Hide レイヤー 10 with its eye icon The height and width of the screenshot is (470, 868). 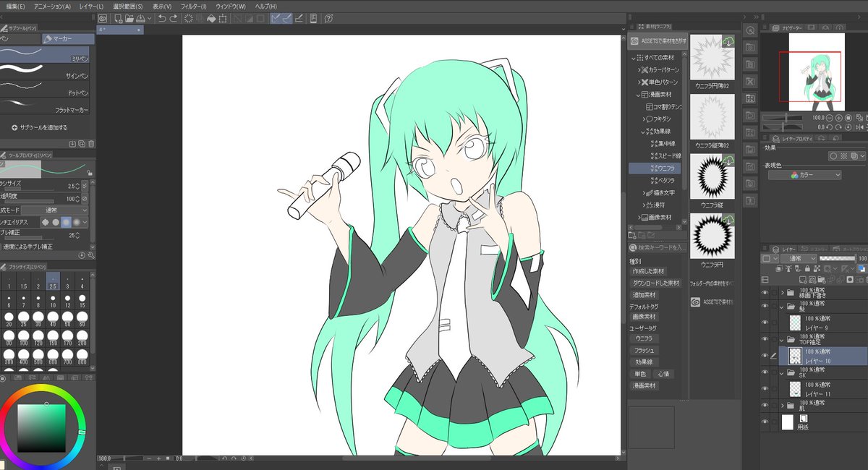coord(765,356)
